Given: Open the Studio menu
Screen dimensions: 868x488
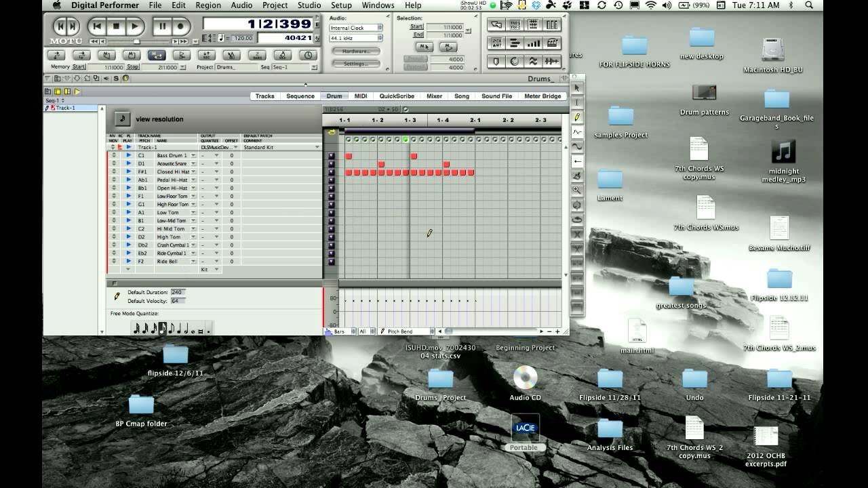Looking at the screenshot, I should click(x=309, y=5).
